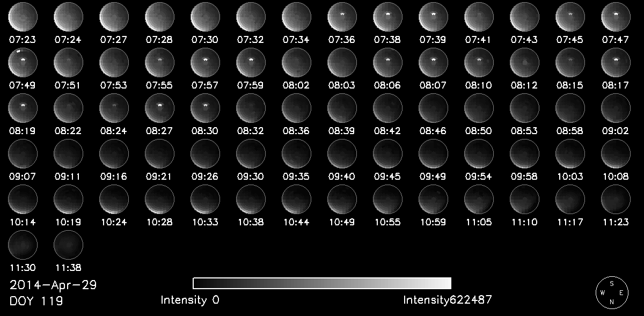The image size is (644, 316).
Task: Select the 07:49 disk with bright spots
Action: click(23, 62)
